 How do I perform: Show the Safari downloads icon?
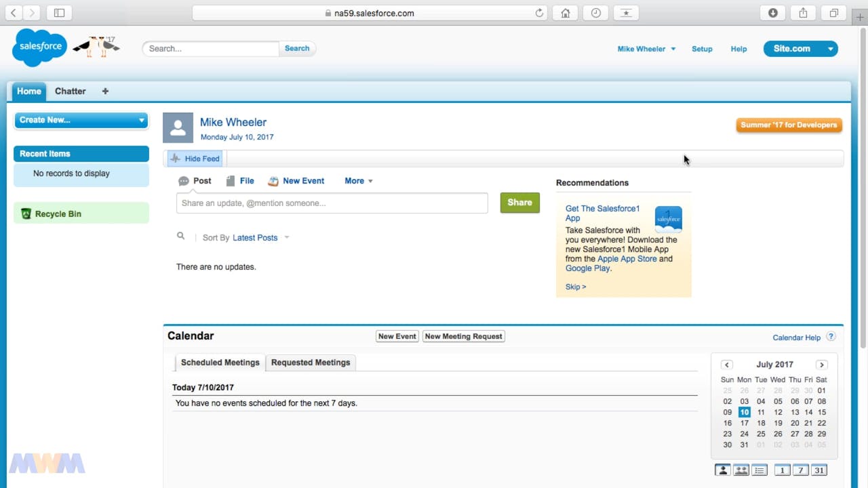coord(772,13)
